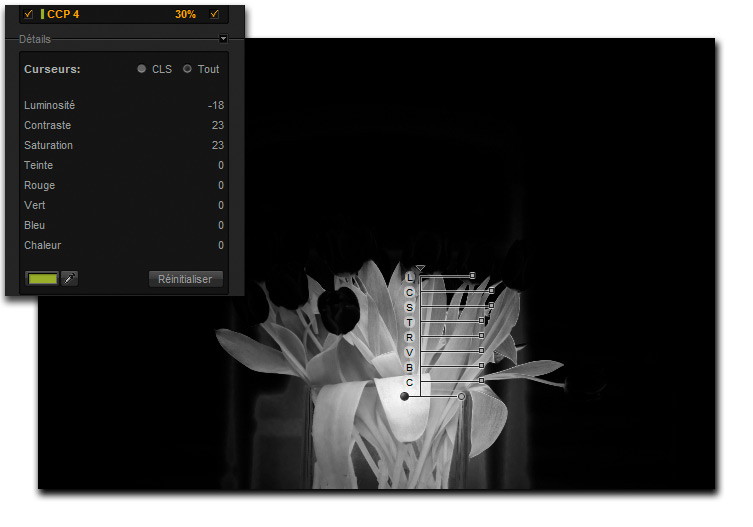Image resolution: width=753 pixels, height=527 pixels.
Task: Click the Réinitialiser button
Action: click(185, 279)
